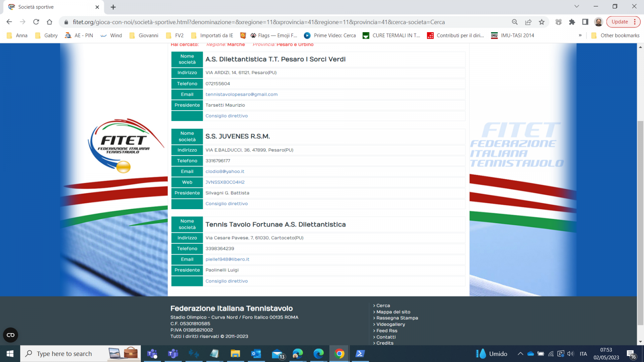Switch to Google Chrome in the taskbar
Viewport: 644px width, 362px height.
tap(339, 354)
